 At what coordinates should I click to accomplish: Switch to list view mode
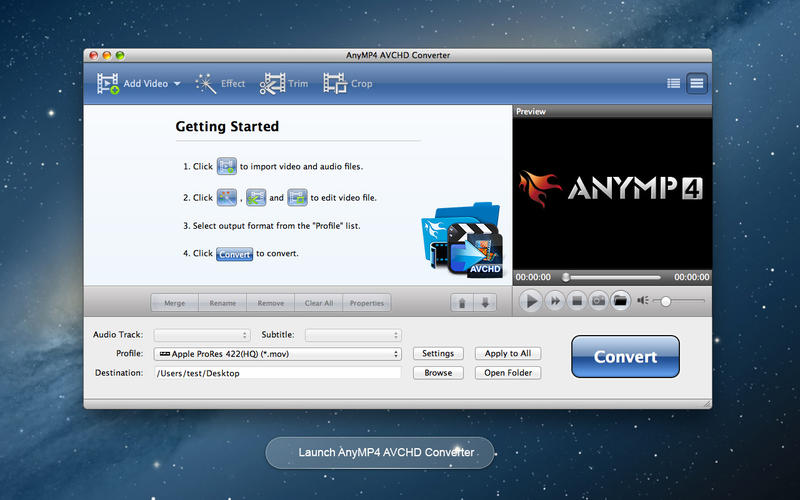(x=674, y=83)
